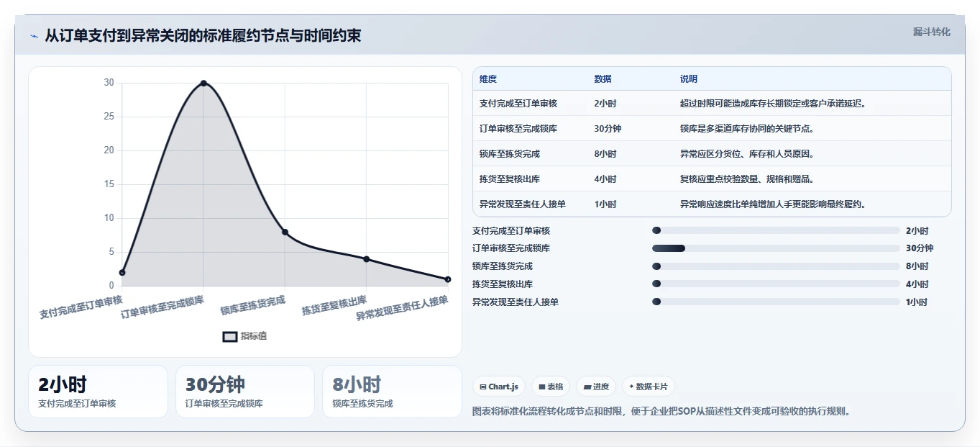The width and height of the screenshot is (980, 447).
Task: Click the icon inside the Chart.js tag
Action: (x=483, y=387)
